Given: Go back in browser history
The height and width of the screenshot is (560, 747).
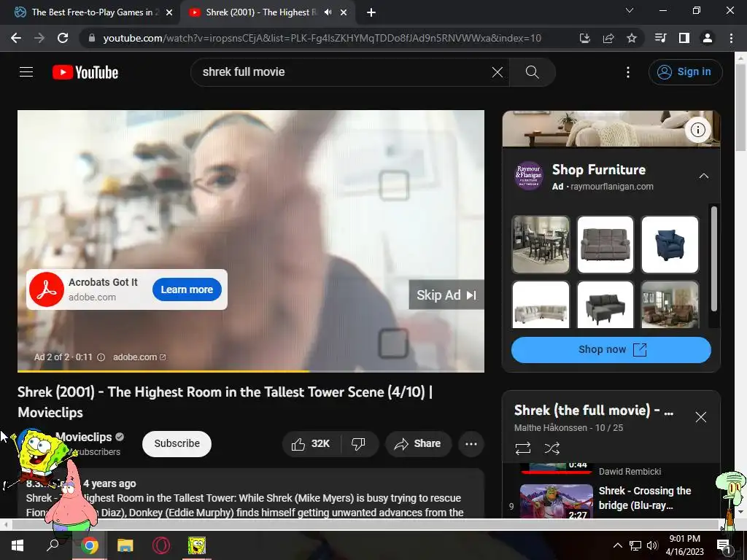Looking at the screenshot, I should point(16,38).
